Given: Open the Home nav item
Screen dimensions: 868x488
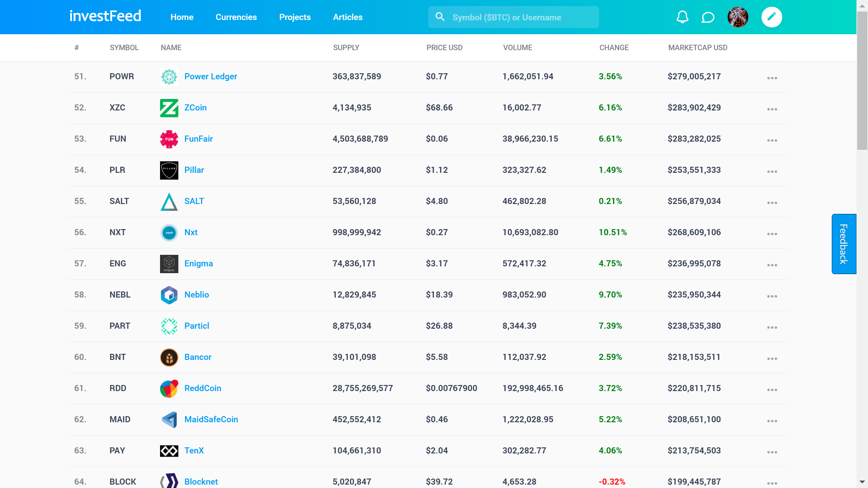Looking at the screenshot, I should (182, 17).
